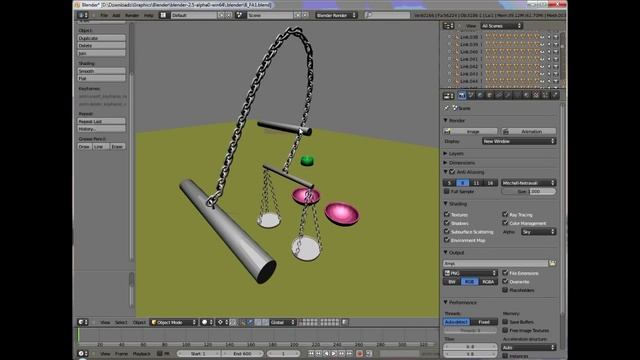This screenshot has width=640, height=360.
Task: Open the Alpha Sky dropdown
Action: pos(538,231)
